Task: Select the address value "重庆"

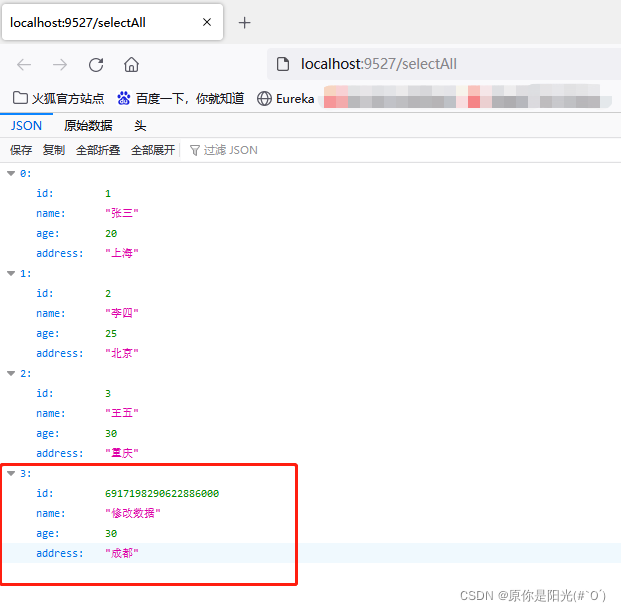Action: tap(122, 453)
